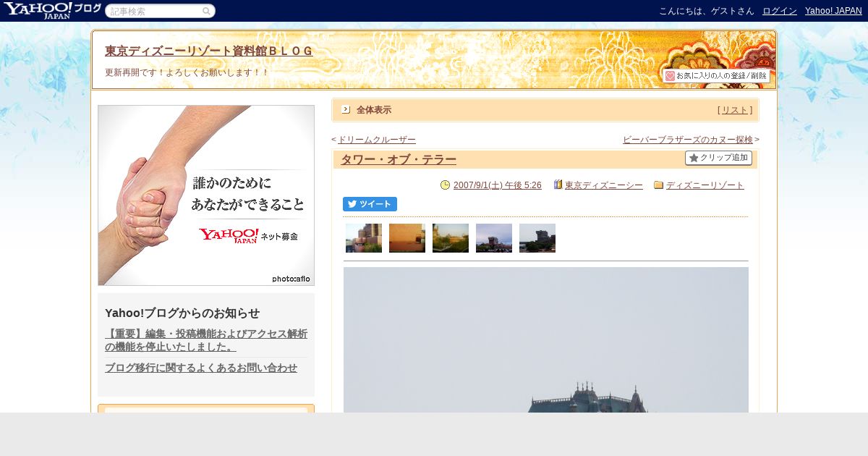Click the book icon beside 東京ディズニーシー
Image resolution: width=868 pixels, height=456 pixels.
558,185
